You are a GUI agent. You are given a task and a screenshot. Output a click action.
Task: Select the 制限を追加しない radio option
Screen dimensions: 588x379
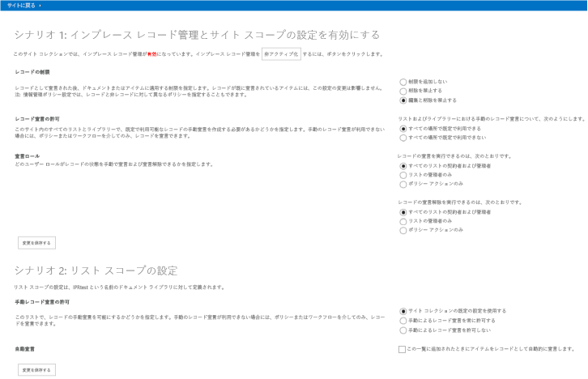click(403, 82)
